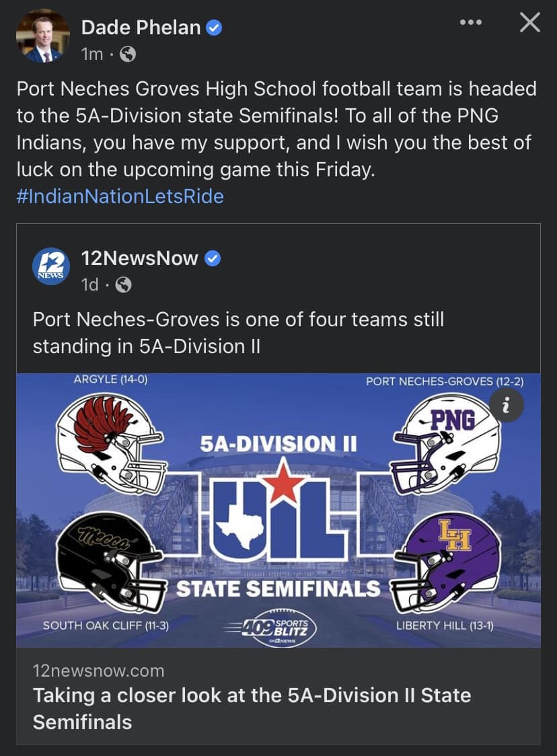
Task: Click the 1m post timestamp
Action: pos(92,54)
